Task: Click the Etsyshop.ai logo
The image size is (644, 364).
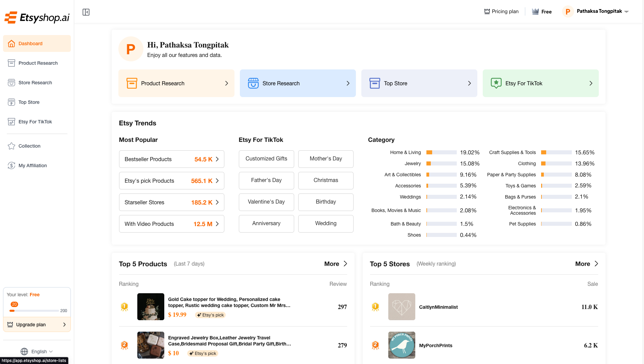Action: (x=36, y=17)
